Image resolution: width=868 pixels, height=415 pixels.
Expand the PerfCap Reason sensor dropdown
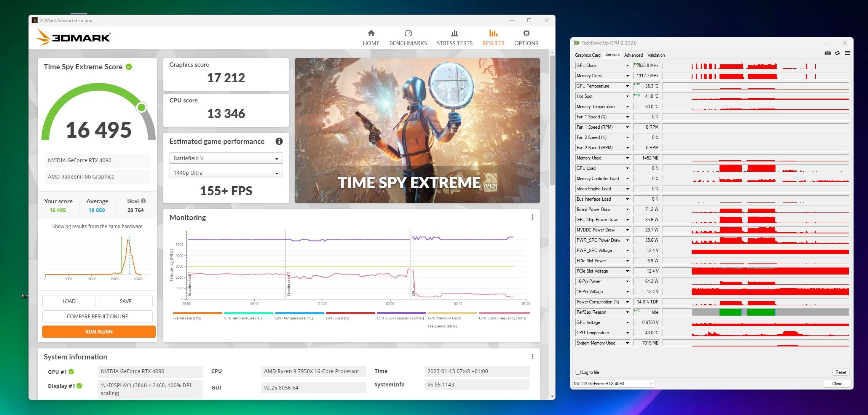tap(627, 312)
